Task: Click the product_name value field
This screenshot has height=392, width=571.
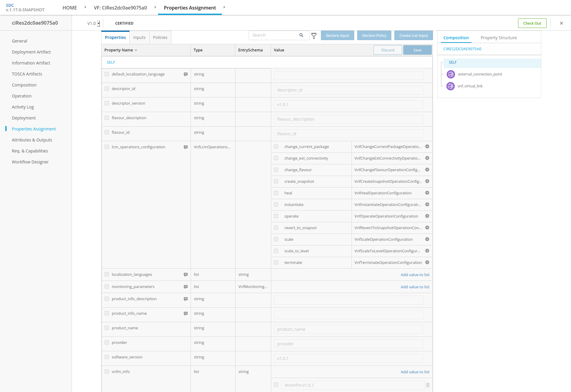Action: [349, 329]
